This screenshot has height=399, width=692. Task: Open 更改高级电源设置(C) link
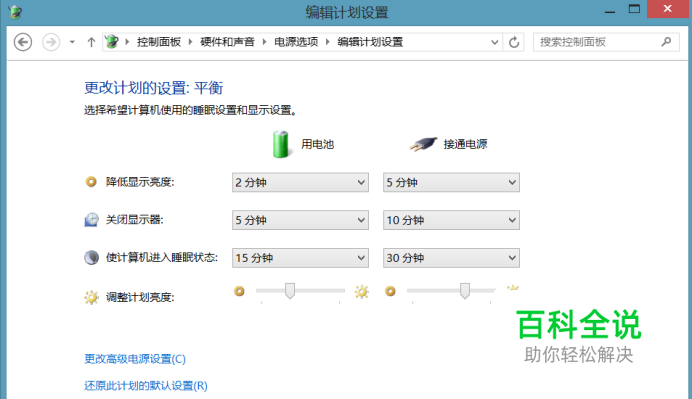pos(135,359)
